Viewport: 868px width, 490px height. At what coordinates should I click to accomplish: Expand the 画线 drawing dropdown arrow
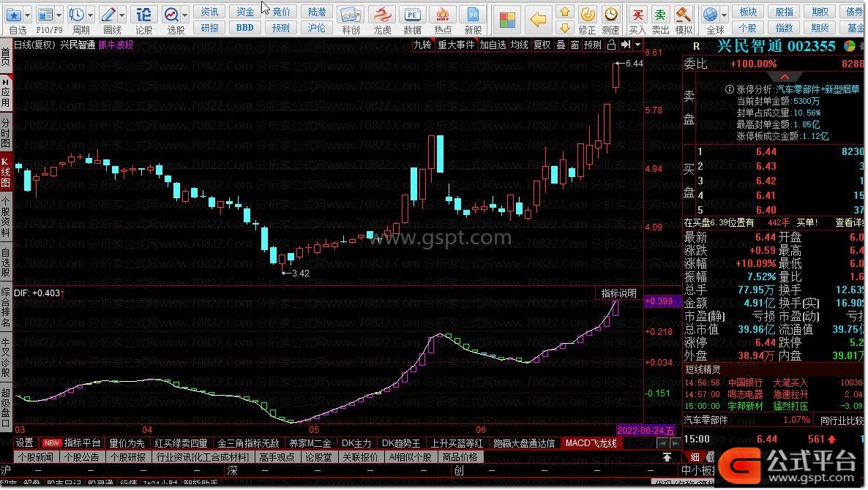point(121,15)
